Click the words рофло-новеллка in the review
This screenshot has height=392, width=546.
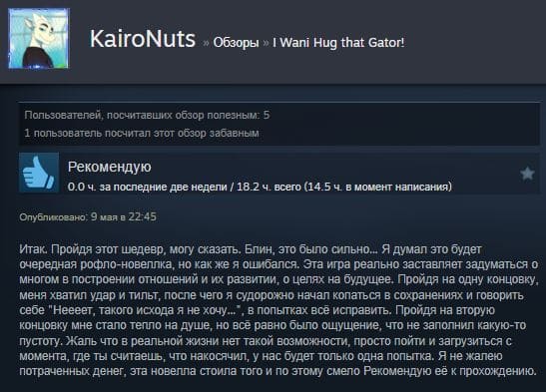(x=127, y=264)
